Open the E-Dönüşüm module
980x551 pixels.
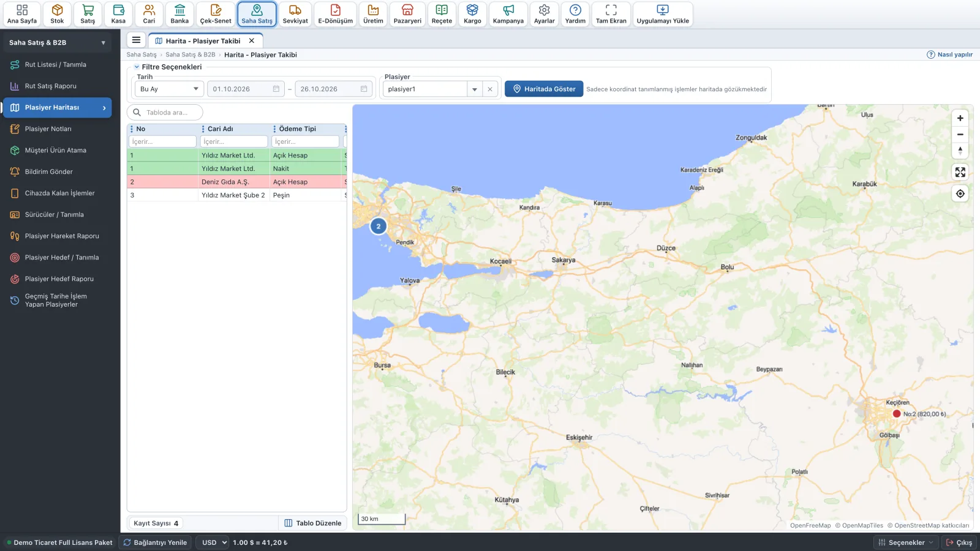[335, 14]
